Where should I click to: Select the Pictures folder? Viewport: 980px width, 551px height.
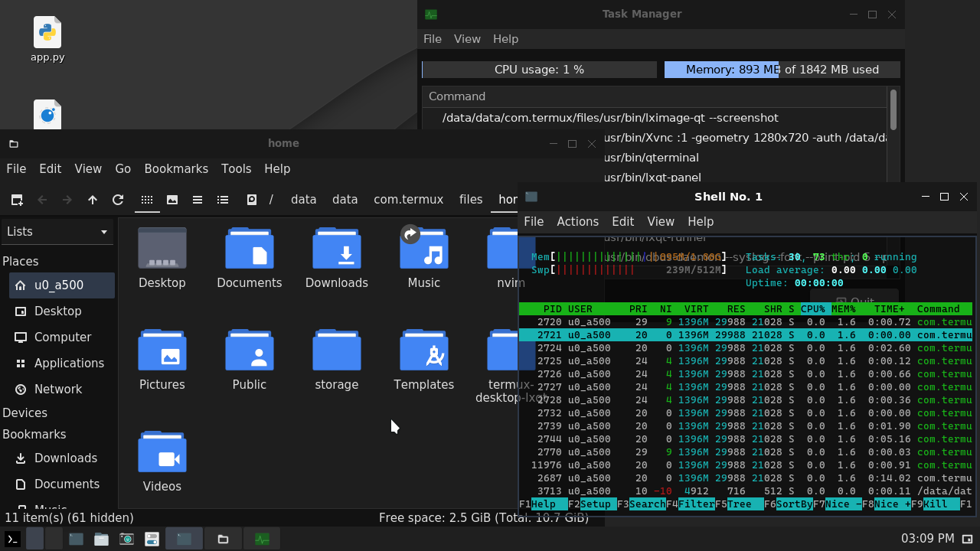(x=162, y=360)
